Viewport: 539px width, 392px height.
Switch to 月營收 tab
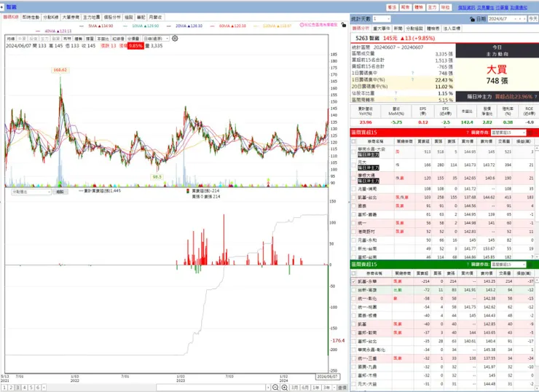click(x=156, y=17)
